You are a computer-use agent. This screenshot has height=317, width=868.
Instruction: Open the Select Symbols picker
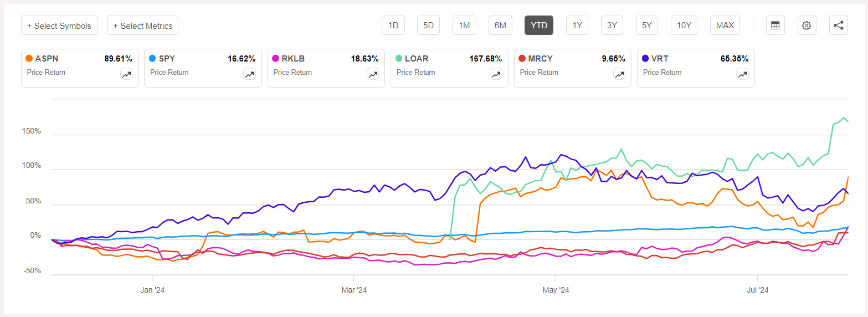click(x=59, y=25)
